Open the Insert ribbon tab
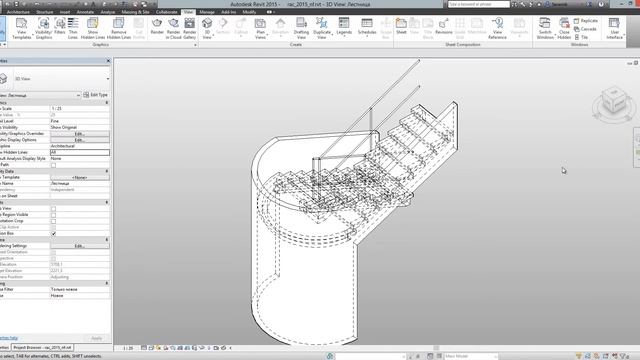The image size is (640, 360). [65, 12]
